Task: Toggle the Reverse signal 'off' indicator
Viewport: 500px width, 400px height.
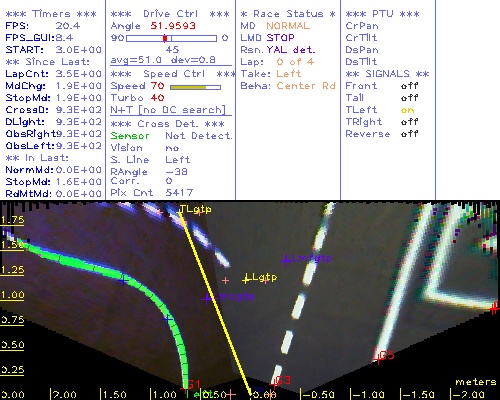Action: (x=409, y=134)
